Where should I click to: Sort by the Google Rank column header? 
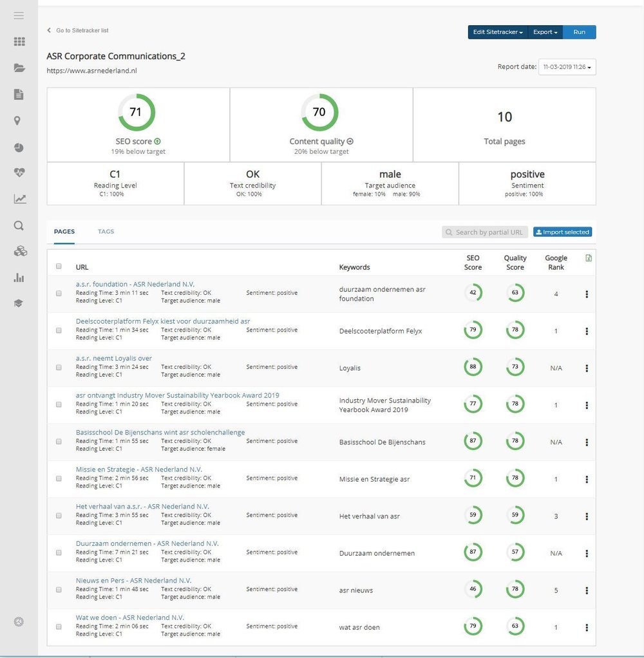tap(556, 262)
